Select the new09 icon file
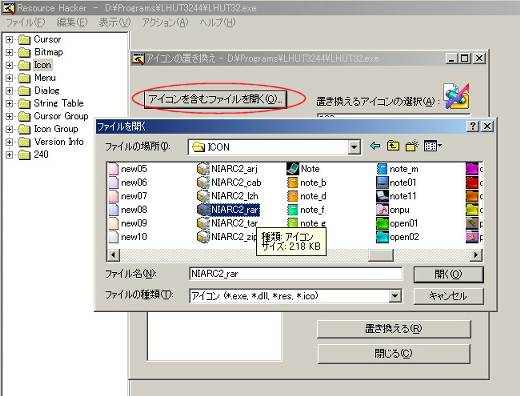520x396 pixels. click(x=128, y=223)
